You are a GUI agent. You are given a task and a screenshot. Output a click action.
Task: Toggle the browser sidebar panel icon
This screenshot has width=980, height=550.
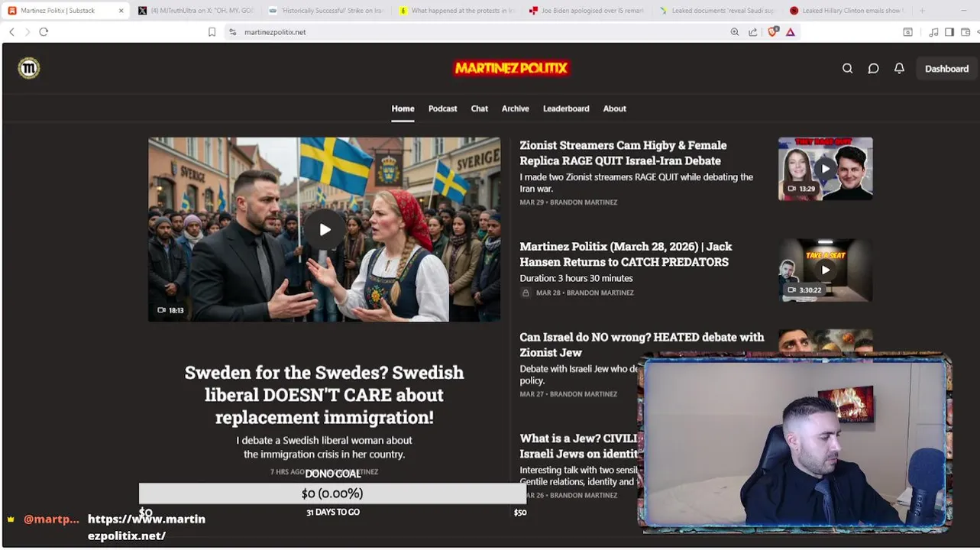(949, 32)
